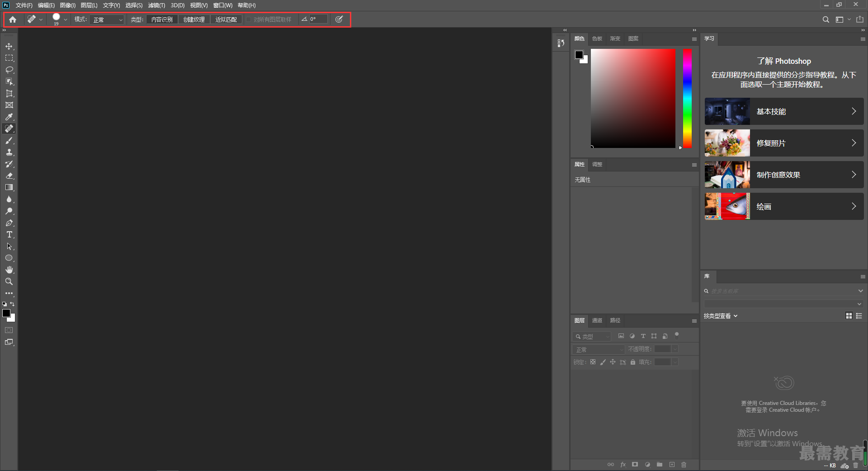The width and height of the screenshot is (868, 471).
Task: Select the Hand tool
Action: coord(9,270)
